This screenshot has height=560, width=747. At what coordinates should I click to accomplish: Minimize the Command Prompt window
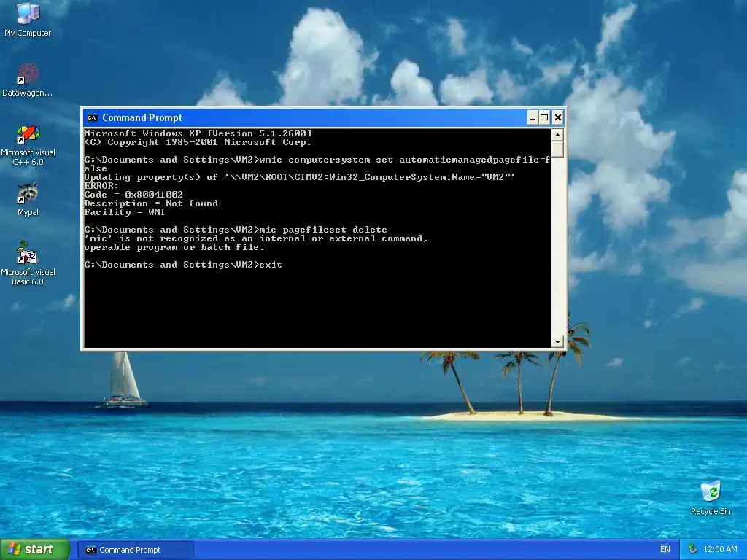click(x=533, y=117)
